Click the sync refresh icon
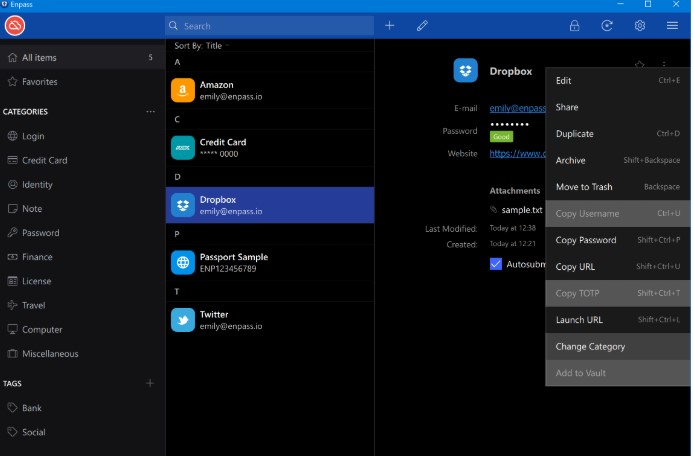693x456 pixels. 606,26
